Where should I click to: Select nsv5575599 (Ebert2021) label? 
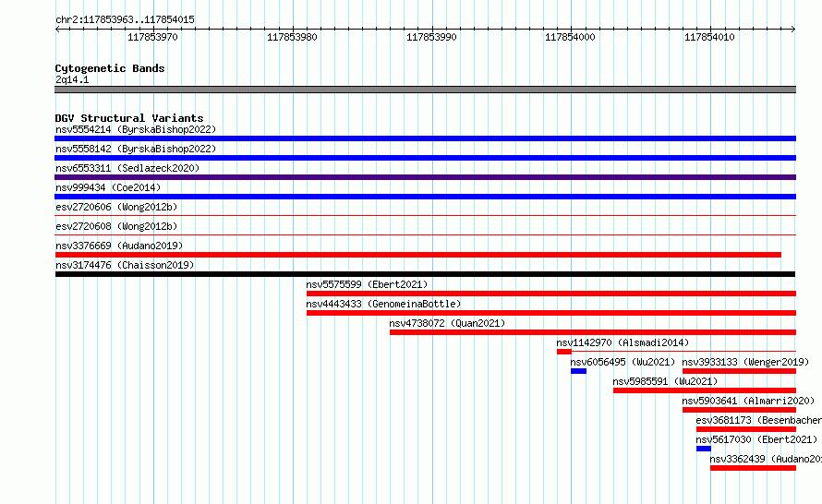tap(367, 284)
